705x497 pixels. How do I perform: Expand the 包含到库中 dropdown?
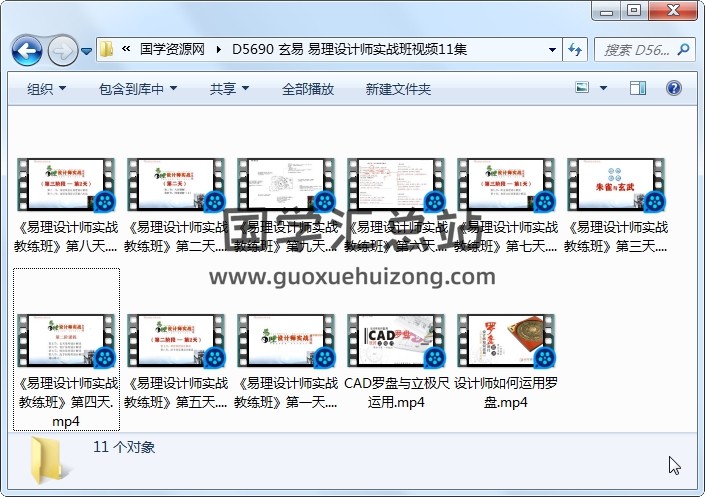138,89
